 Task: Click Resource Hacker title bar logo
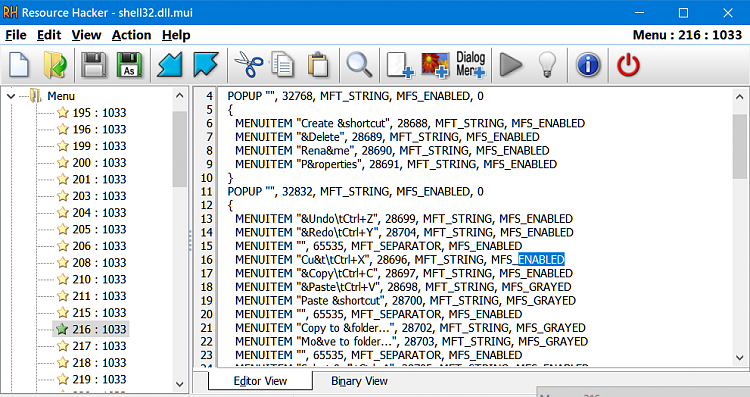pyautogui.click(x=10, y=12)
